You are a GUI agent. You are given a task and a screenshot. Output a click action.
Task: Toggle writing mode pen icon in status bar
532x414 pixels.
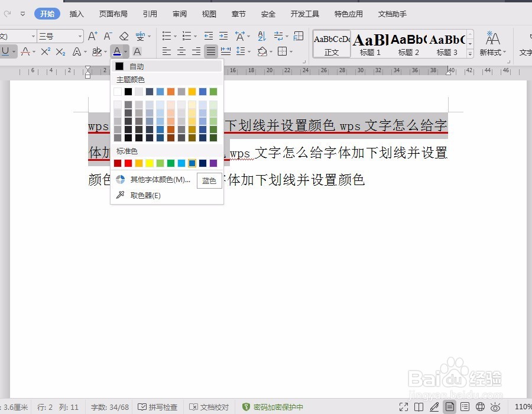[x=434, y=406]
